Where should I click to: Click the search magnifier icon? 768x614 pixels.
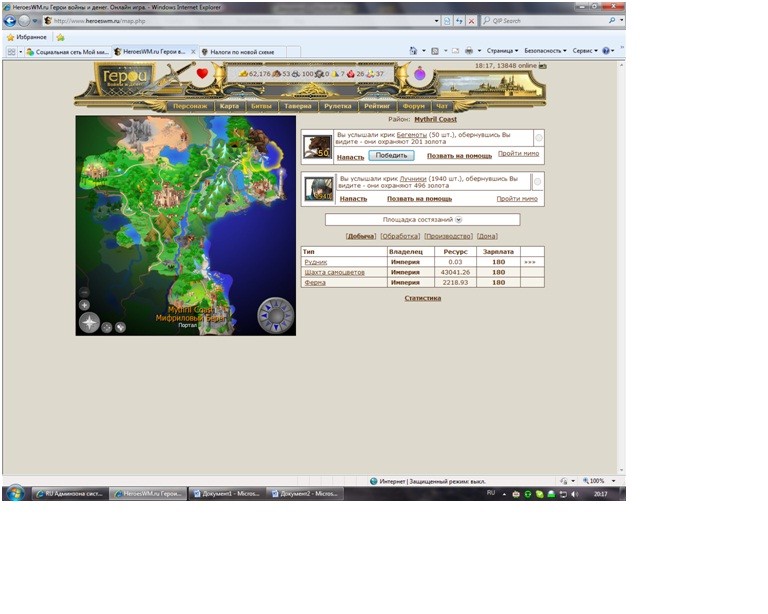tap(612, 21)
